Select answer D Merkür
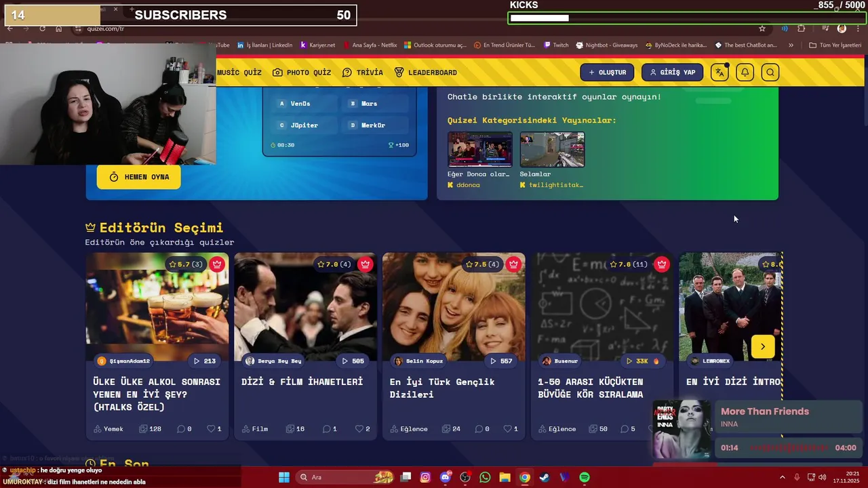This screenshot has height=488, width=868. coord(376,125)
